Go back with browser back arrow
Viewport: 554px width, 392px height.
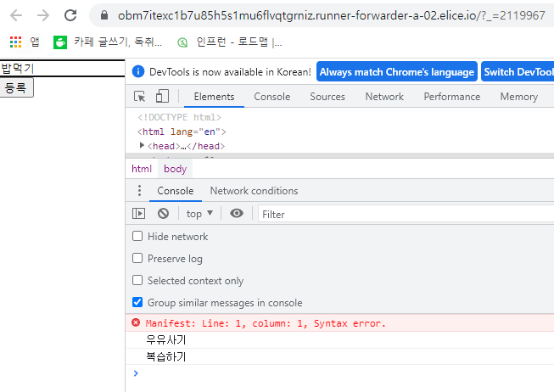16,15
